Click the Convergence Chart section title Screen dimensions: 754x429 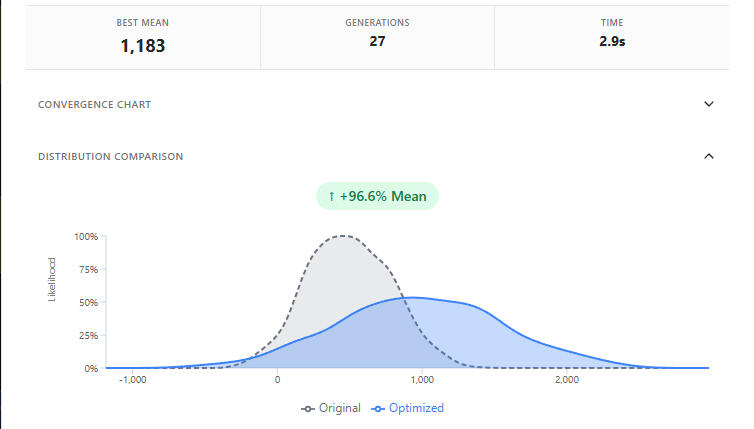click(94, 105)
